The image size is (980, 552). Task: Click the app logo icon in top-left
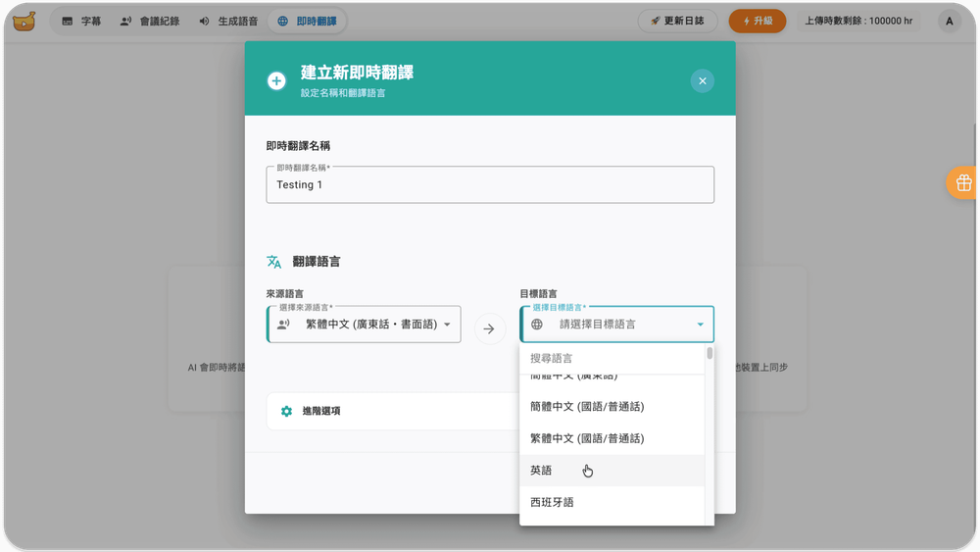[24, 21]
